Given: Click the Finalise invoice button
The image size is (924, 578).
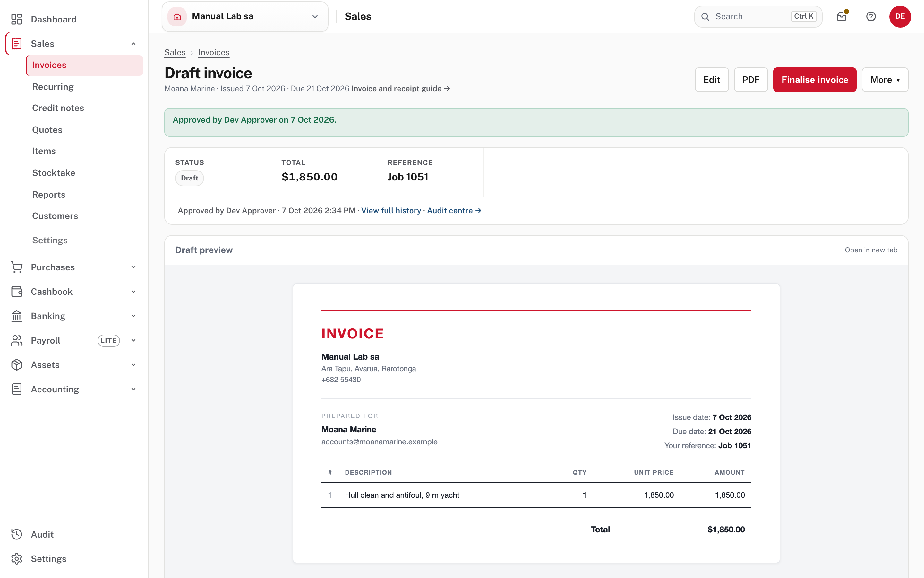Looking at the screenshot, I should point(814,80).
